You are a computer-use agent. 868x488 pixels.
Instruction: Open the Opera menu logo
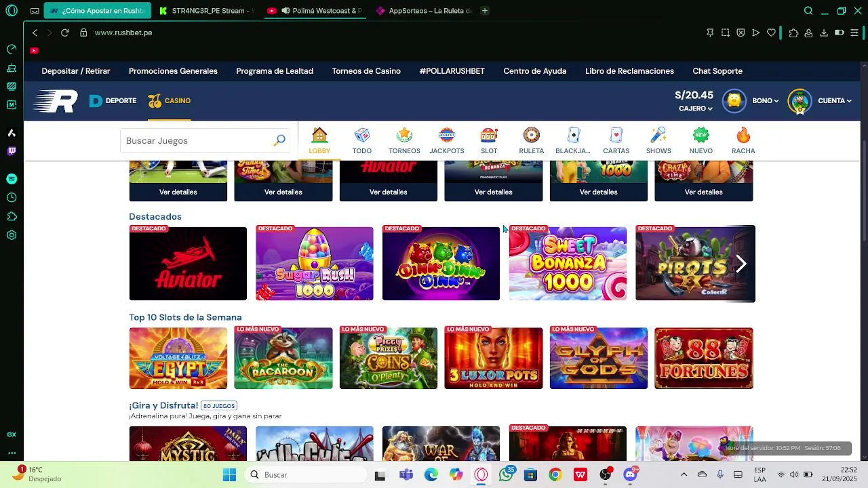12,11
